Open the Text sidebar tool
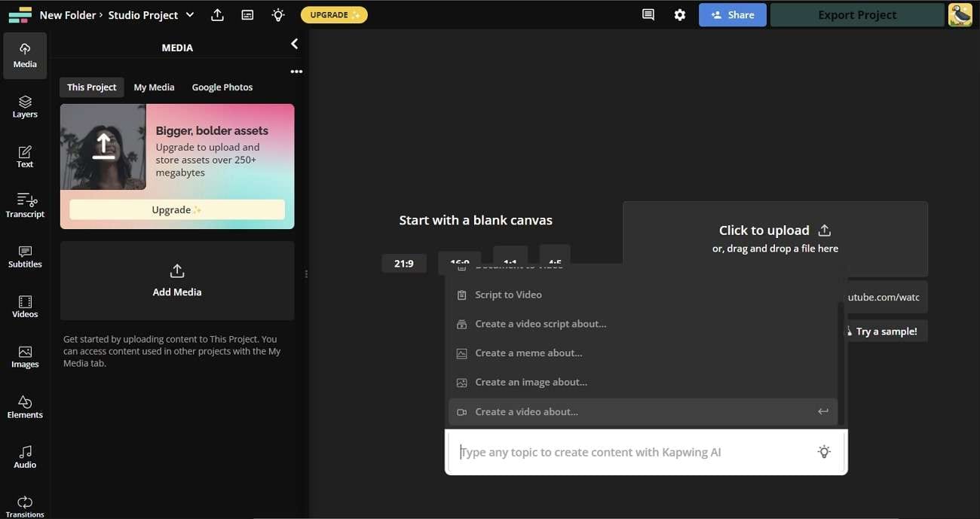 (25, 157)
